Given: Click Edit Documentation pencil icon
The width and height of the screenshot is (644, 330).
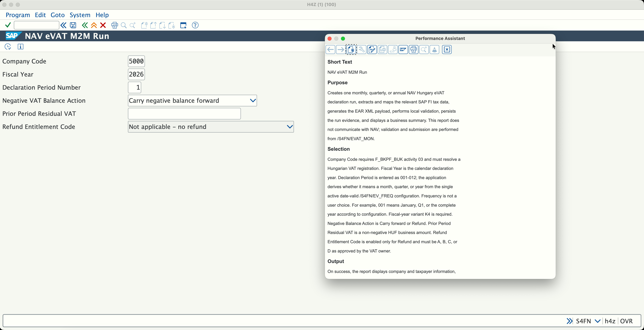Looking at the screenshot, I should [x=372, y=50].
